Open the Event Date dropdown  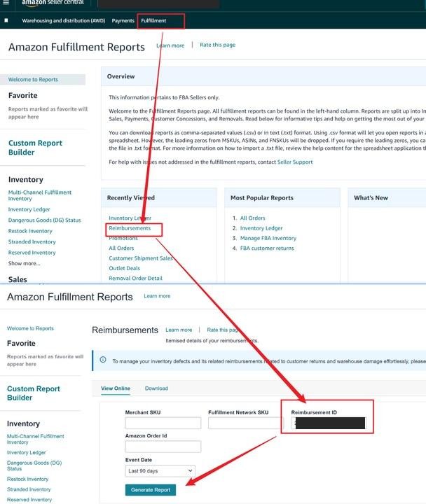click(160, 471)
